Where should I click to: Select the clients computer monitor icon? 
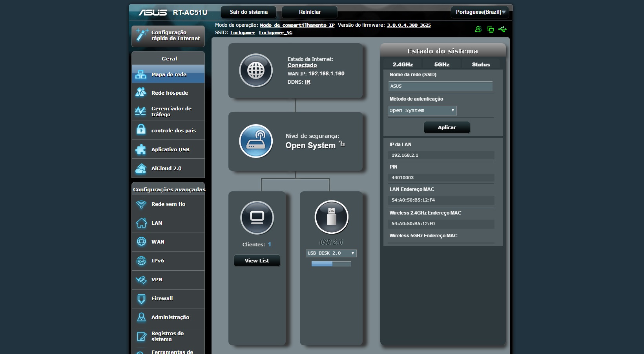click(257, 218)
